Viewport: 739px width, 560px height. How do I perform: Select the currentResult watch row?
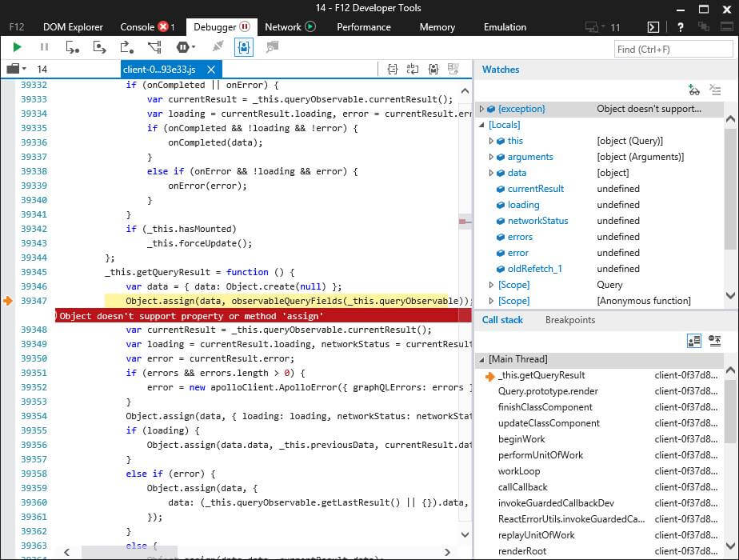point(600,189)
